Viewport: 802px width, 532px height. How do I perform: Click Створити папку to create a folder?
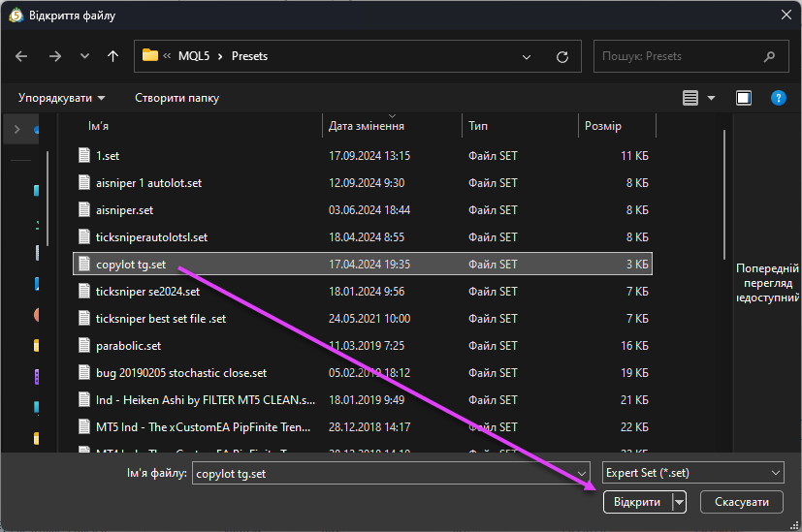pos(176,98)
